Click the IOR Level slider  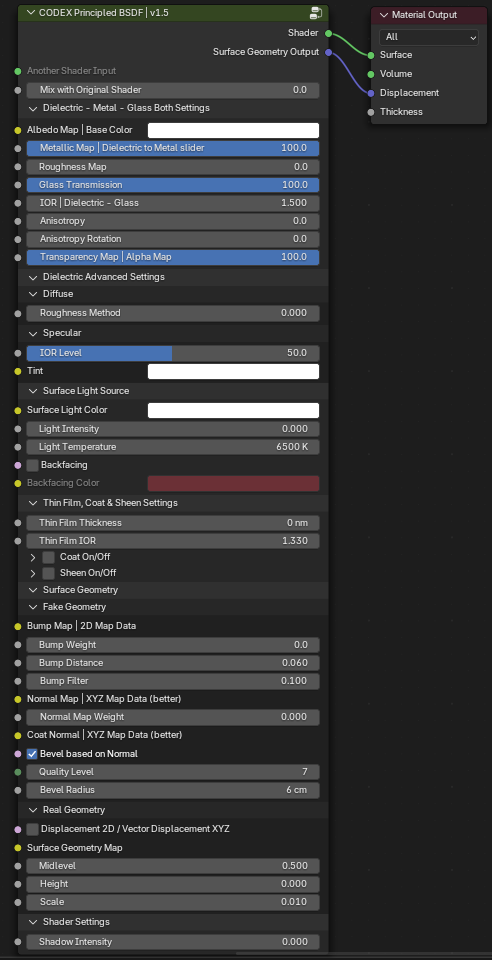click(173, 353)
